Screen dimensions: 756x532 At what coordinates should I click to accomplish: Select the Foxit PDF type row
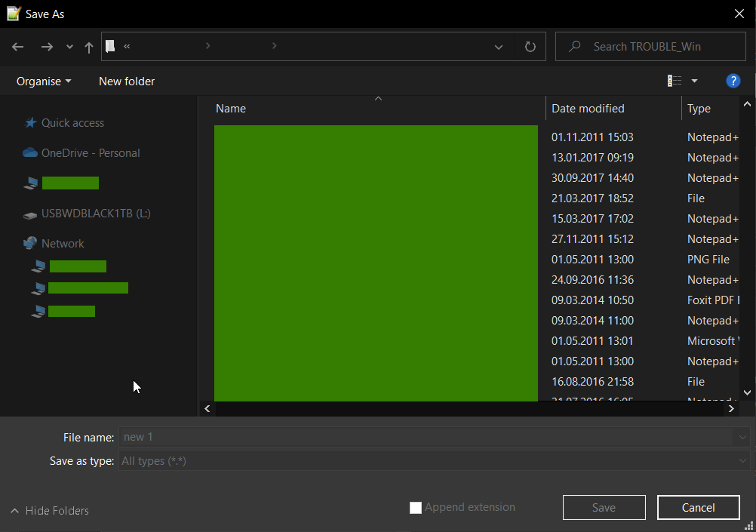712,300
